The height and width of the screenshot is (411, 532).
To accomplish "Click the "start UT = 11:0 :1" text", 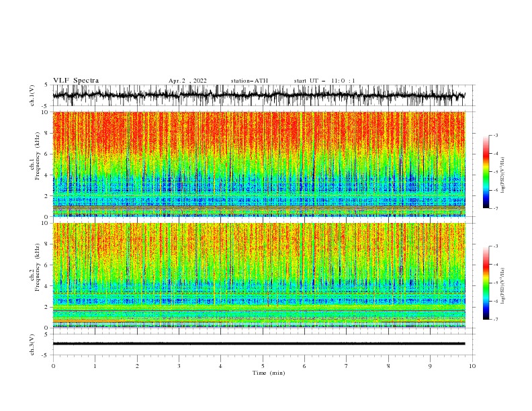I will [x=324, y=81].
